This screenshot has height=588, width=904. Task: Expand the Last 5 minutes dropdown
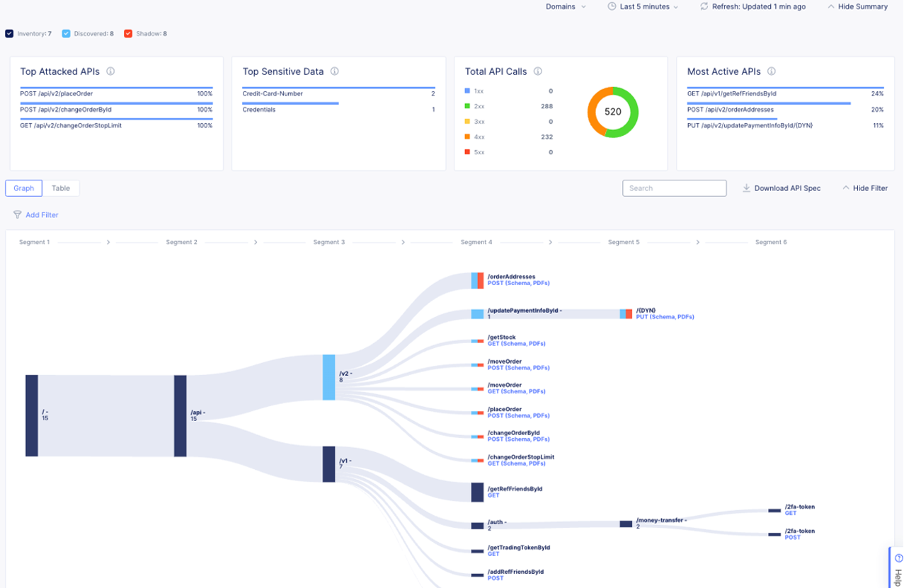click(649, 6)
